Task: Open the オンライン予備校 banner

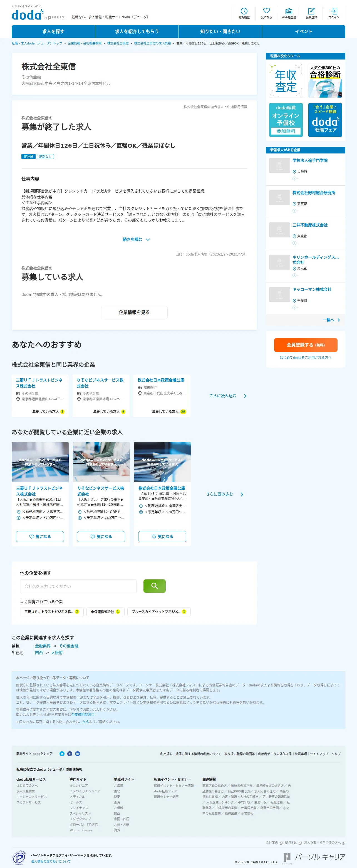Action: tap(286, 120)
